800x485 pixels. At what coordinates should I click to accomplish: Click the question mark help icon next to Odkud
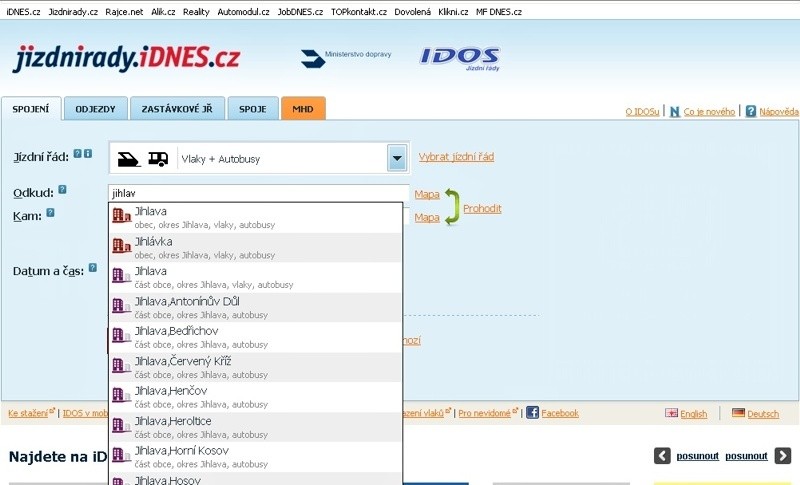62,189
